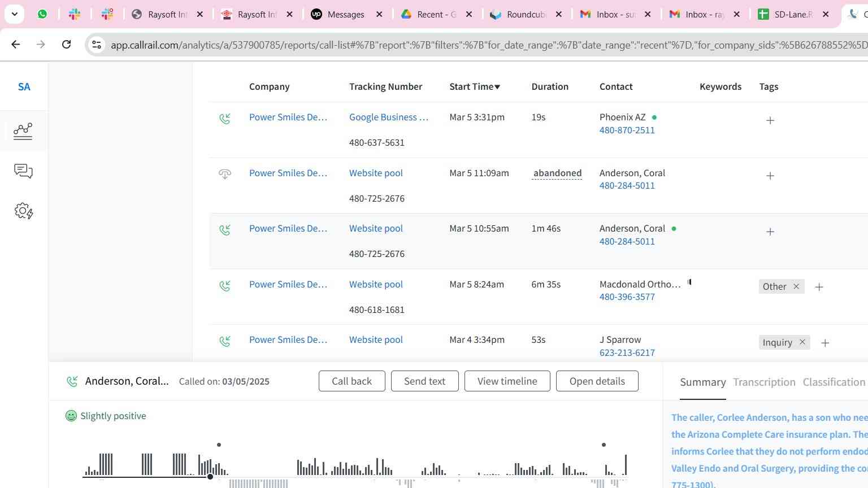Viewport: 868px width, 488px height.
Task: Click the Tracking Number column header
Action: pyautogui.click(x=385, y=86)
